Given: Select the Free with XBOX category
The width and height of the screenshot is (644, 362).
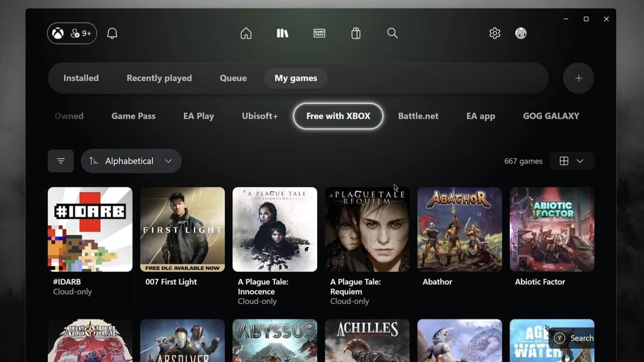Looking at the screenshot, I should tap(338, 116).
